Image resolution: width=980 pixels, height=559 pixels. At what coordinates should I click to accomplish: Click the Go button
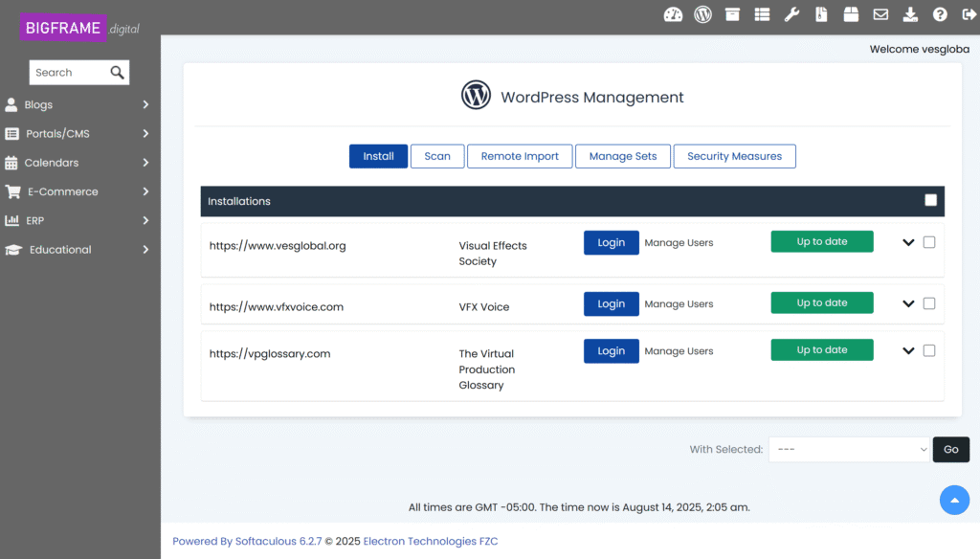[950, 450]
